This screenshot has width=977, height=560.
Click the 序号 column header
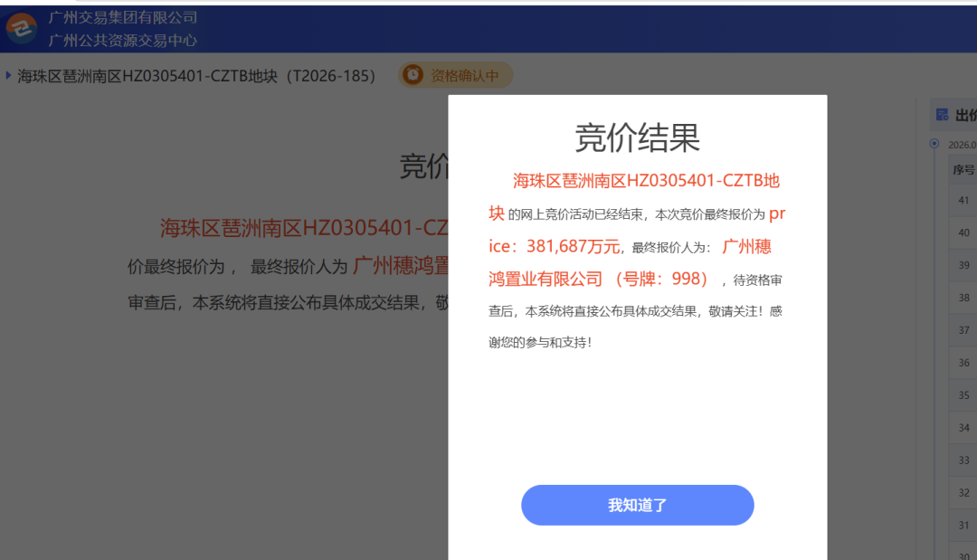point(963,169)
